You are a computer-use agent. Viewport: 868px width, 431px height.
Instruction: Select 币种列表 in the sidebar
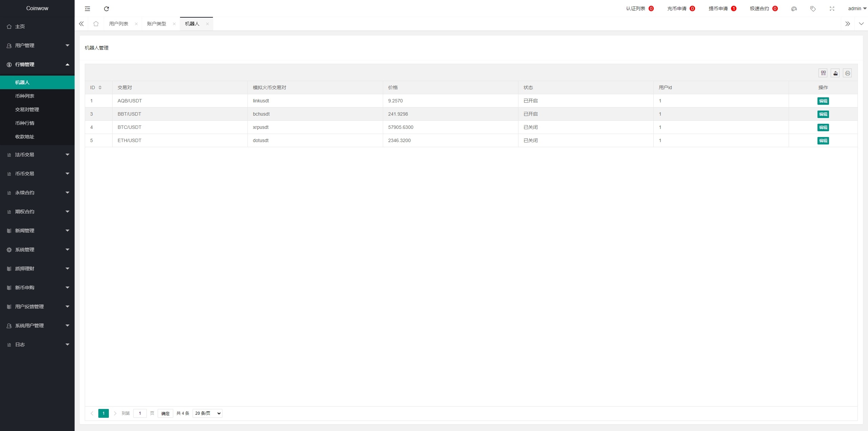(25, 96)
